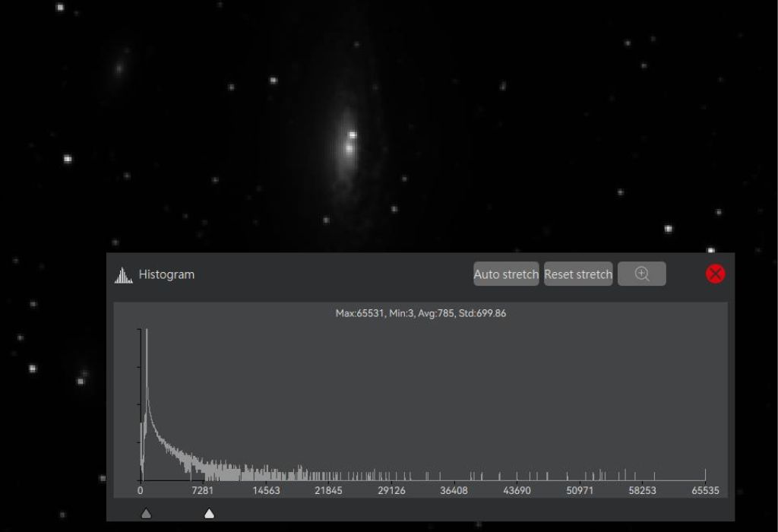Click the faint galaxy at upper left

tap(119, 68)
